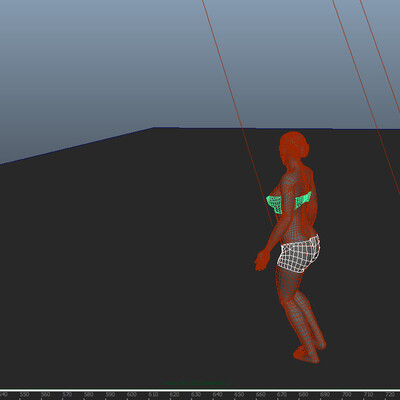400x400 pixels.
Task: Jump to frame 690 on timeline
Action: click(325, 395)
